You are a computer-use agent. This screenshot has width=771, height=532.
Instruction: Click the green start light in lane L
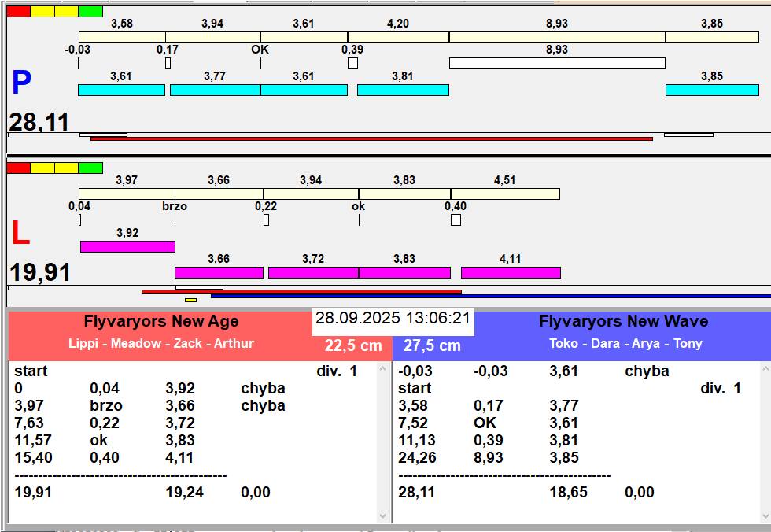tap(90, 168)
